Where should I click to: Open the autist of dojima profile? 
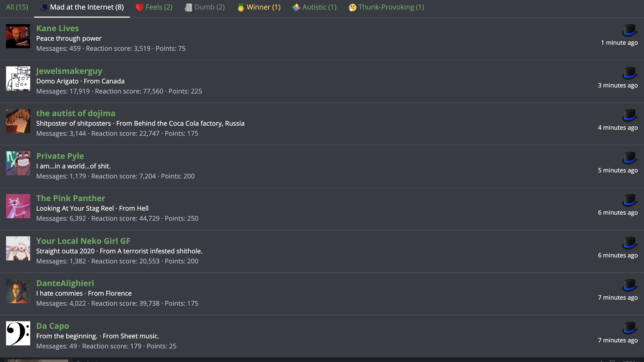(x=76, y=113)
